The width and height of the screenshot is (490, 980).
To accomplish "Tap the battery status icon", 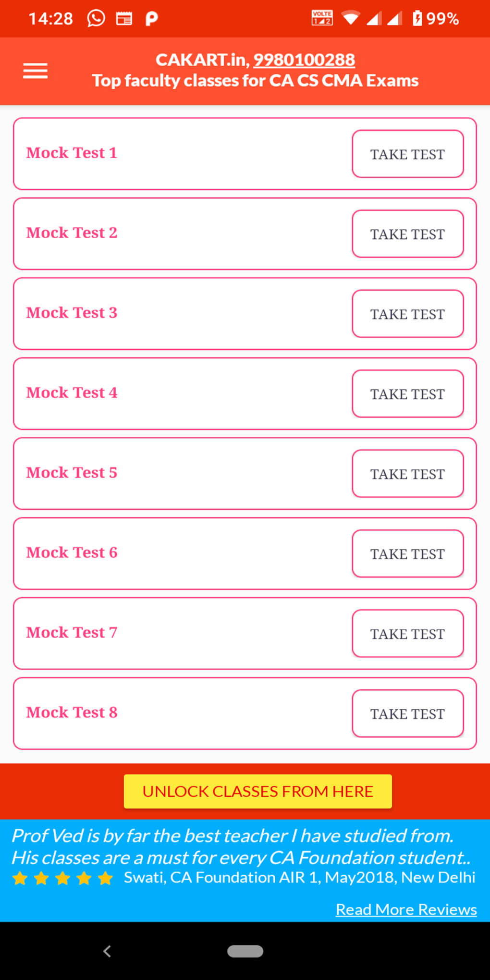I will (x=417, y=19).
